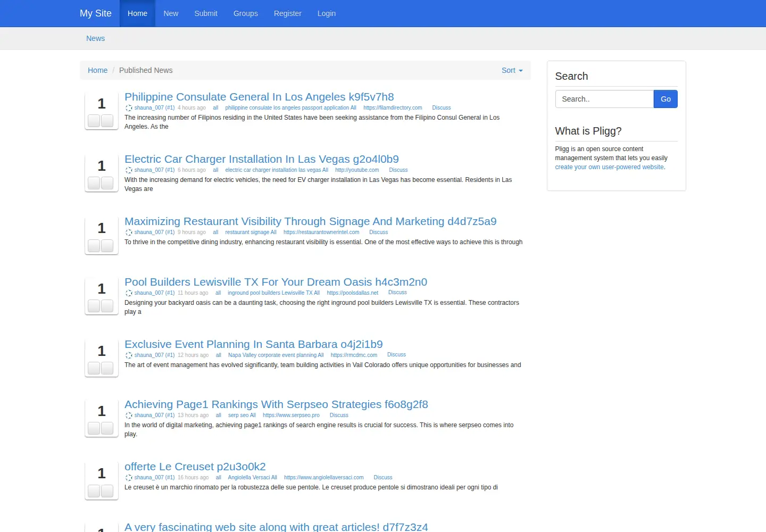
Task: Downvote the Maximizing Restaurant Visibility story with the right button
Action: click(x=107, y=245)
